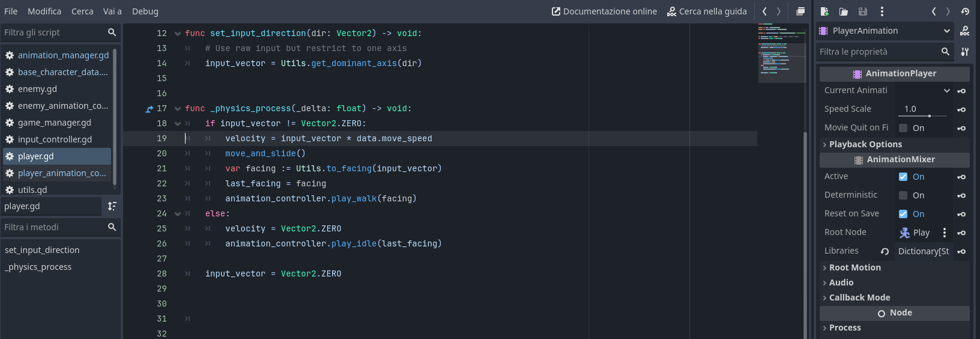The height and width of the screenshot is (339, 980).
Task: Click the load resource folder icon
Action: pos(844,11)
